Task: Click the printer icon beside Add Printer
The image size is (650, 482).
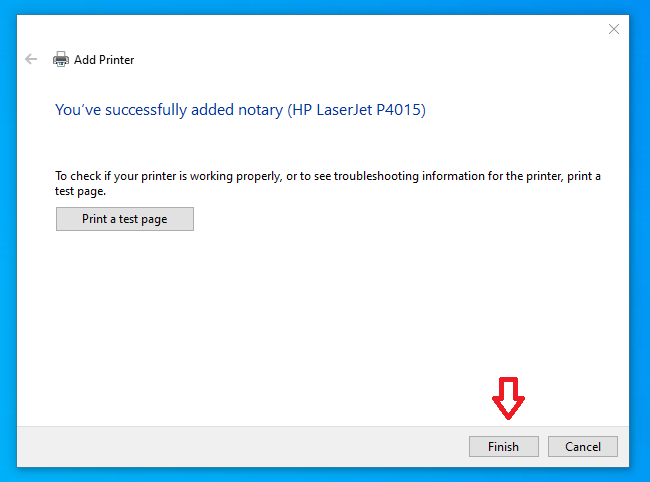Action: point(61,59)
